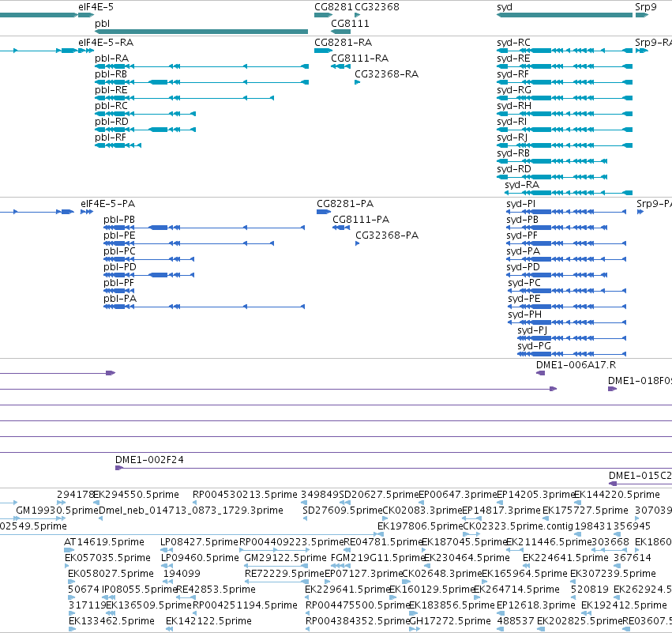The image size is (672, 633).
Task: Click the syd-PC protein label
Action: pyautogui.click(x=524, y=283)
